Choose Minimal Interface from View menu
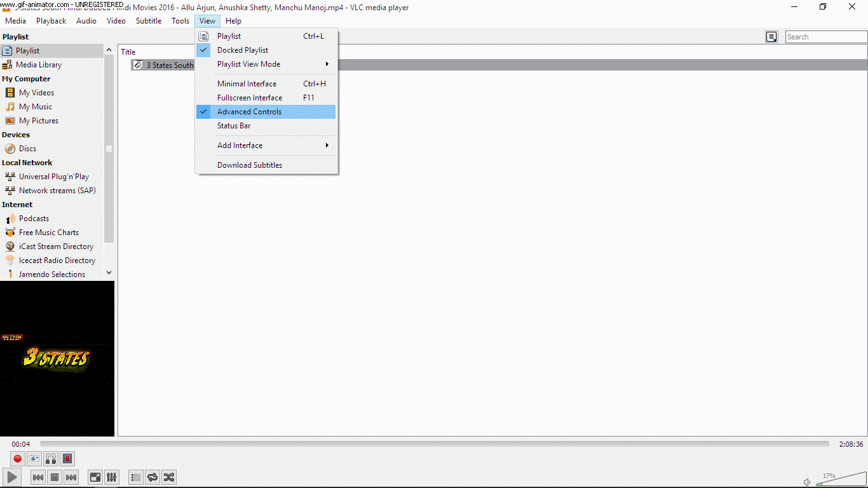 point(266,84)
